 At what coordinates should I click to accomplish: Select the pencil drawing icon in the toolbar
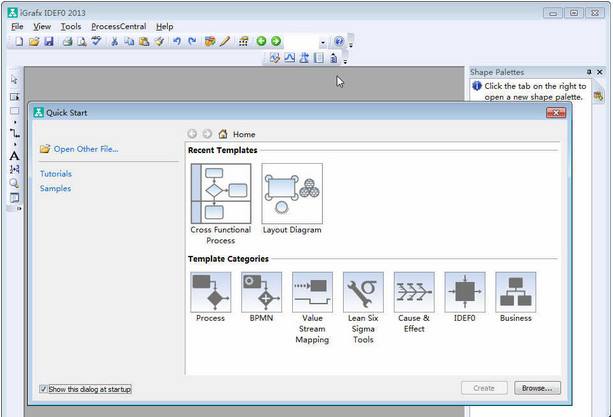pos(225,41)
